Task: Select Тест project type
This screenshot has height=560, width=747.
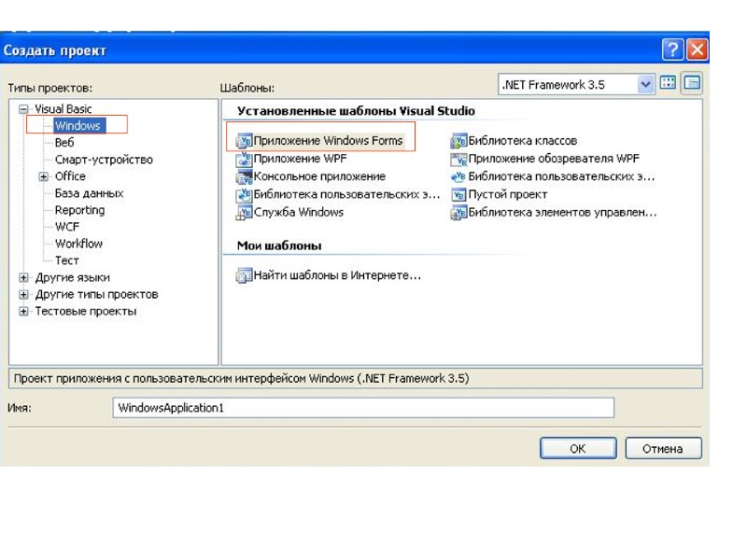Action: coord(66,261)
